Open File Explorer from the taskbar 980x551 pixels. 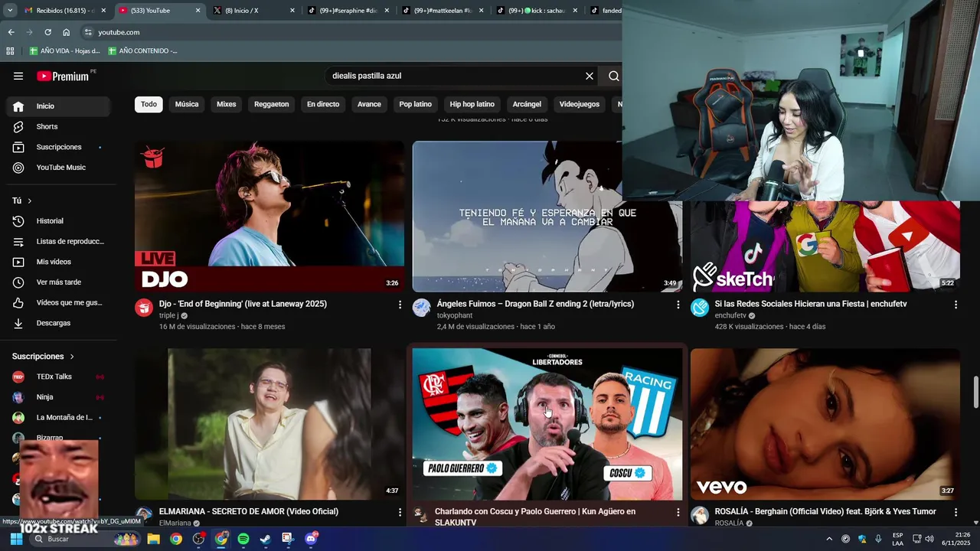point(153,539)
